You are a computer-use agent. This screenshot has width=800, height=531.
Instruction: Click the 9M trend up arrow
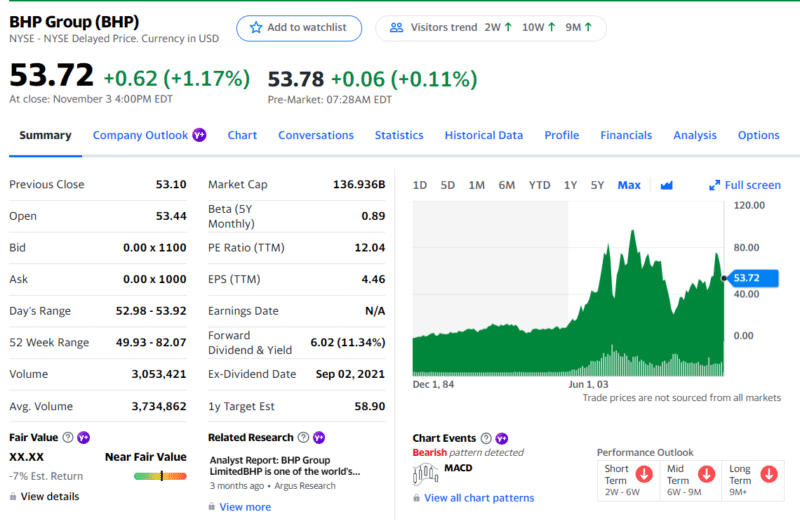click(588, 27)
